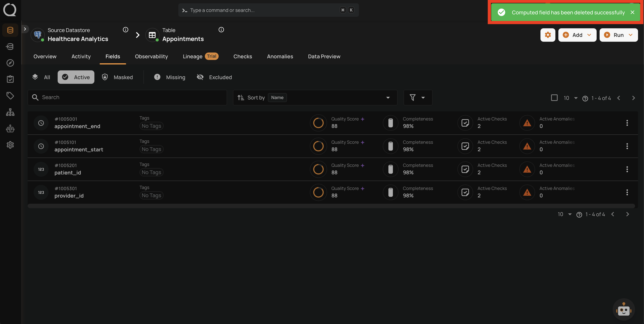This screenshot has height=324, width=644.
Task: Switch to the Observability tab
Action: pos(151,56)
